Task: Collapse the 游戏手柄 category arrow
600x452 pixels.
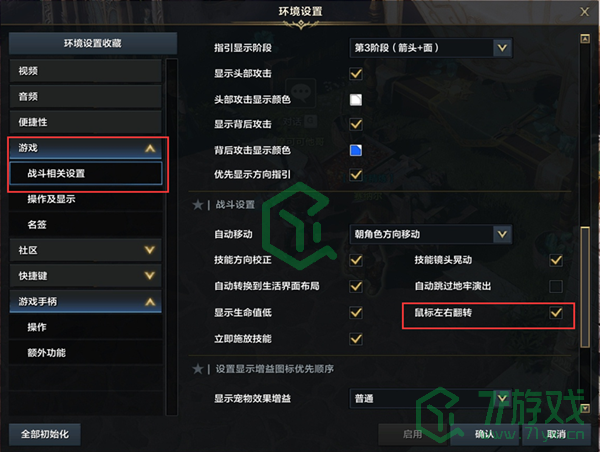Action: [x=150, y=302]
